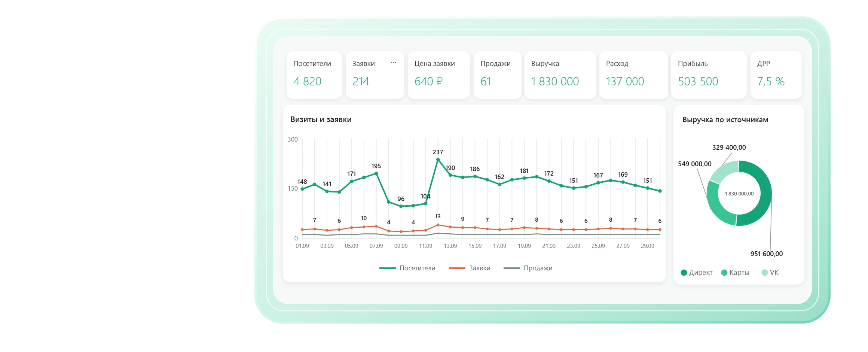The width and height of the screenshot is (868, 352).
Task: Click the requests data label 13
Action: 438,216
